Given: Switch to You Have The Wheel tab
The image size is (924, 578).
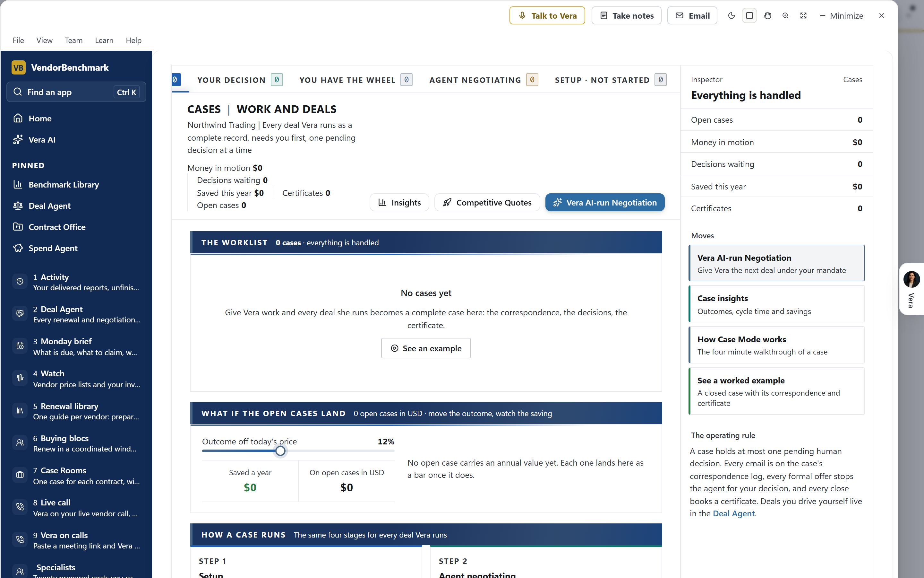Looking at the screenshot, I should (x=355, y=80).
